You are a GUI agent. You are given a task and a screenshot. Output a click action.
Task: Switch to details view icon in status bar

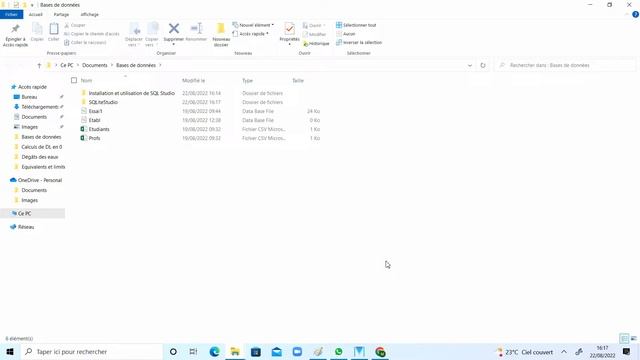[624, 338]
